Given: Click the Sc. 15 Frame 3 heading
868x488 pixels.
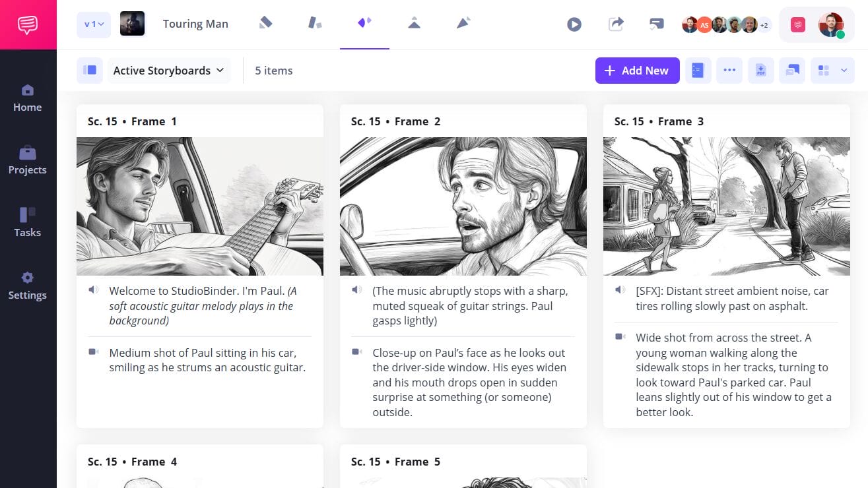Looking at the screenshot, I should tap(659, 121).
